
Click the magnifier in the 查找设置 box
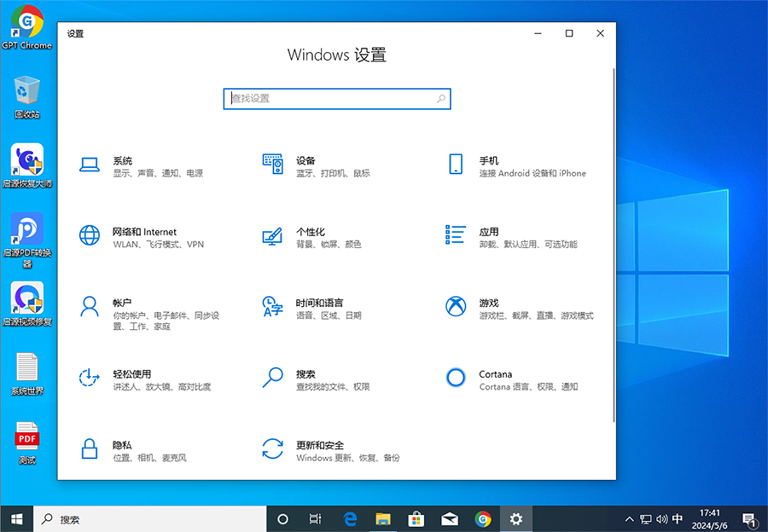441,99
